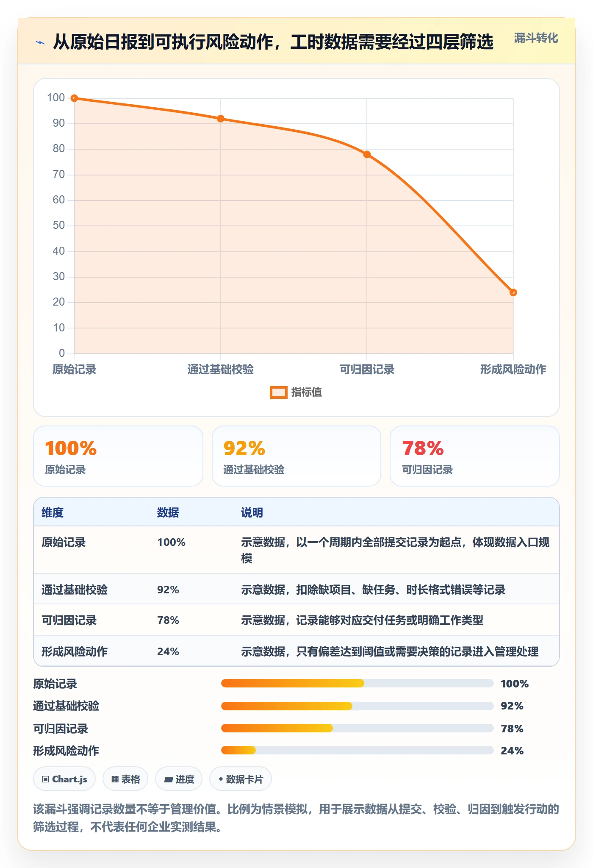
Task: Click the 可归因记录 progress bar
Action: tap(357, 729)
